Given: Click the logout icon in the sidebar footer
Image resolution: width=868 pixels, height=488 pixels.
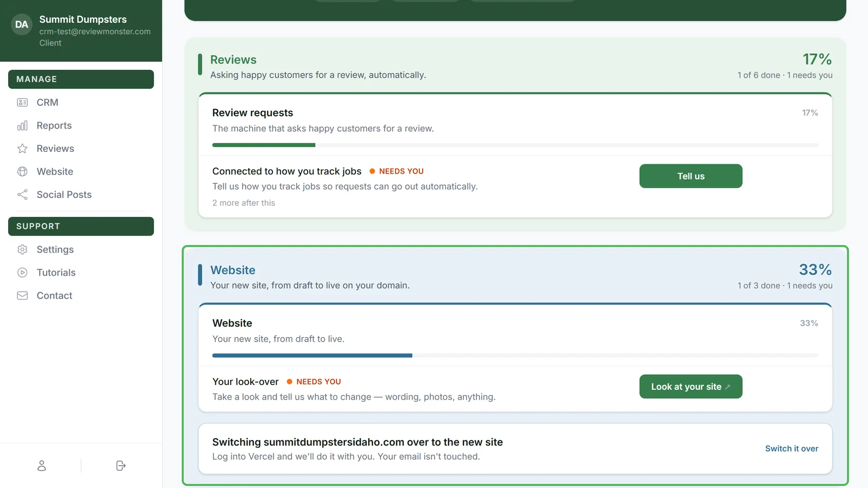Looking at the screenshot, I should coord(121,466).
